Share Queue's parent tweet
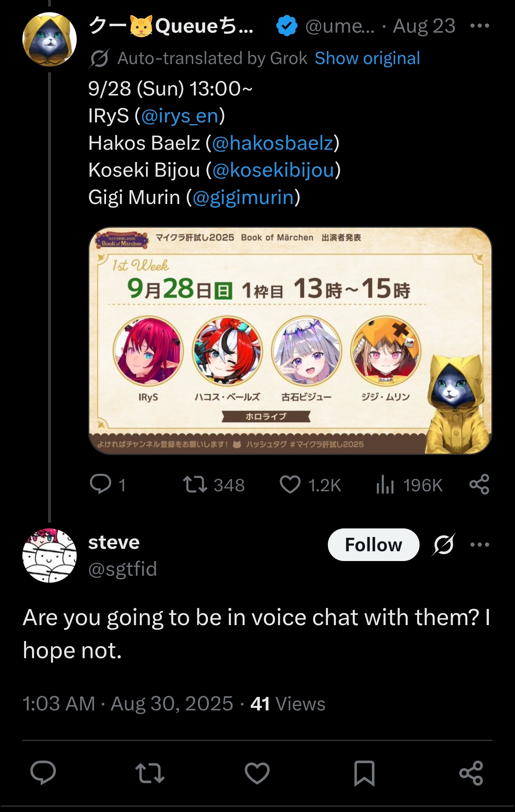The height and width of the screenshot is (812, 515). pos(479,484)
